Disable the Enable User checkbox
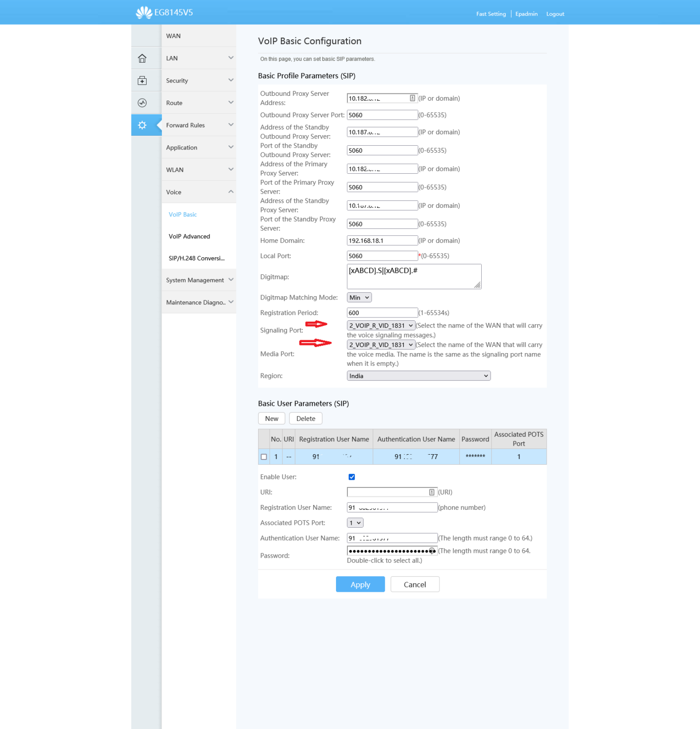The width and height of the screenshot is (700, 729). (x=352, y=477)
